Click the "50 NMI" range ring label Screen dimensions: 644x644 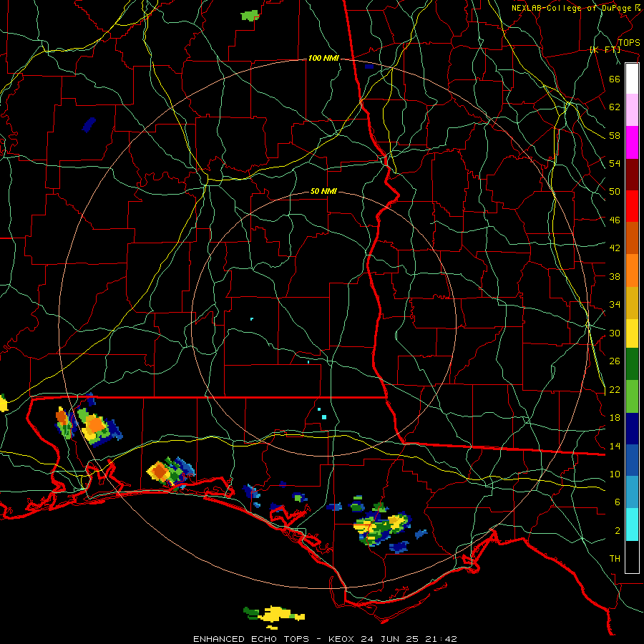(x=323, y=191)
